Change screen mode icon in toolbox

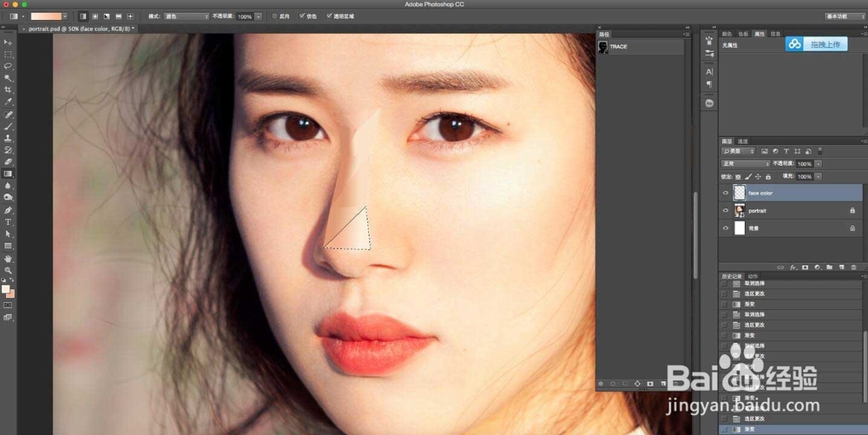click(x=8, y=318)
